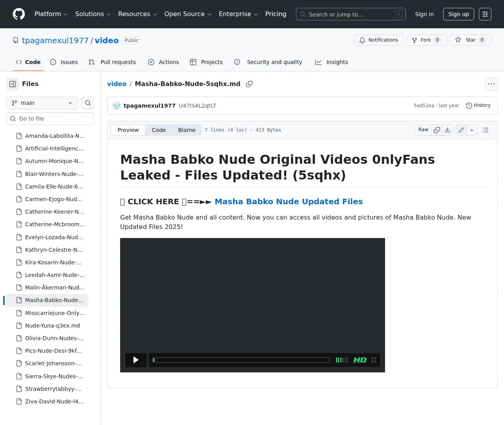Open the more file actions ellipsis menu
Screen dimensions: 504x425
coord(491,84)
